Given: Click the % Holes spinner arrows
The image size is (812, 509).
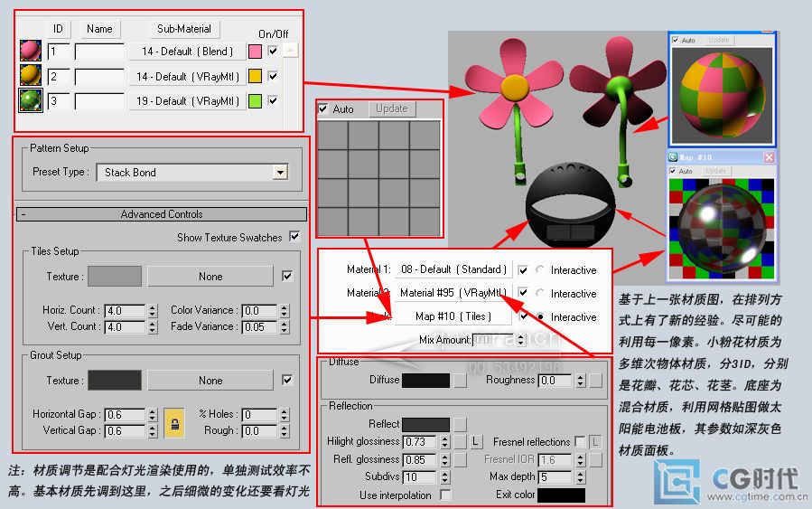Looking at the screenshot, I should (x=284, y=415).
